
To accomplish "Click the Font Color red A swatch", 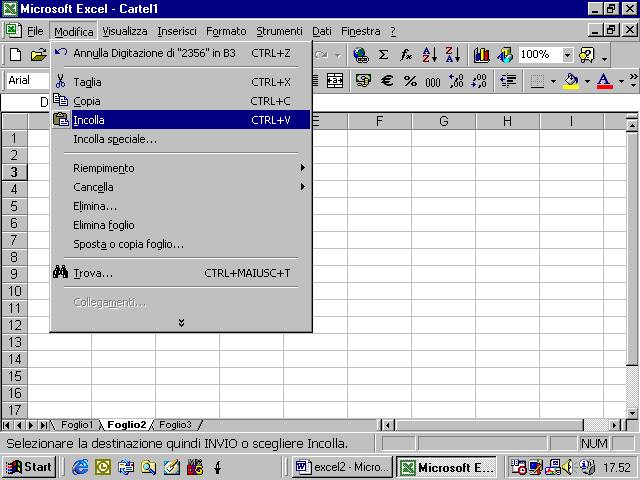I will [x=604, y=80].
